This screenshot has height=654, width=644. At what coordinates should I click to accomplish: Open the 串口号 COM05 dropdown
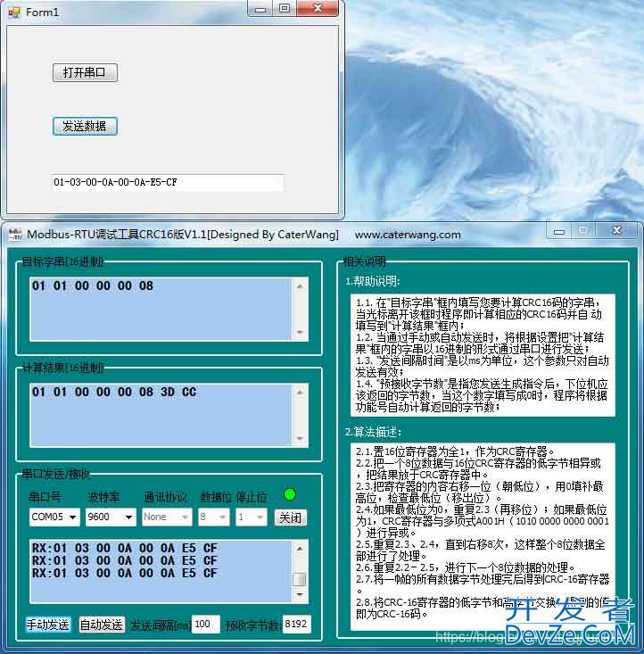(54, 517)
